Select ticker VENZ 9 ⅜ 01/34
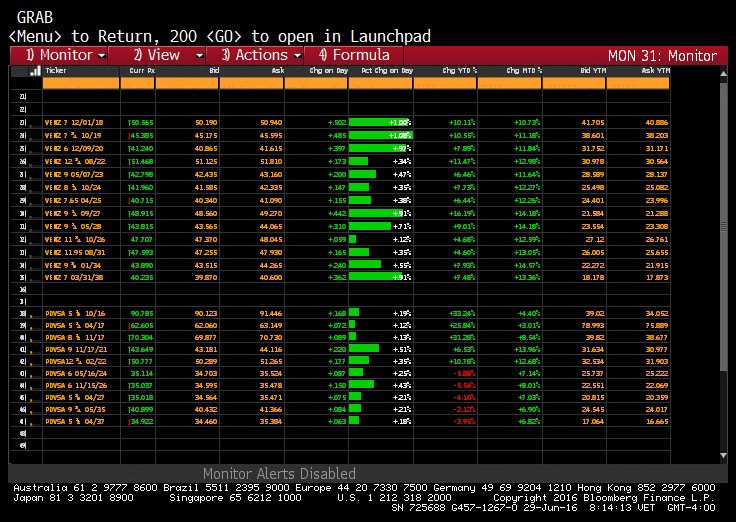The width and height of the screenshot is (736, 522). click(72, 266)
